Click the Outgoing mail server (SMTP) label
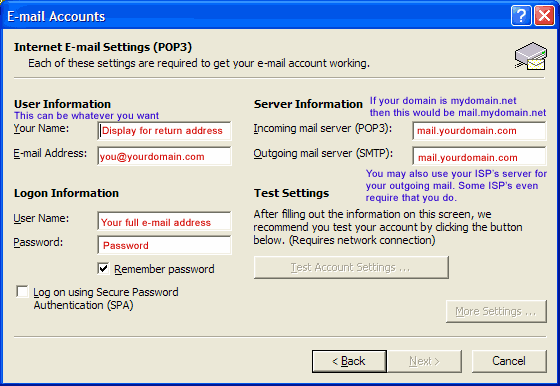Image resolution: width=560 pixels, height=386 pixels. (323, 154)
